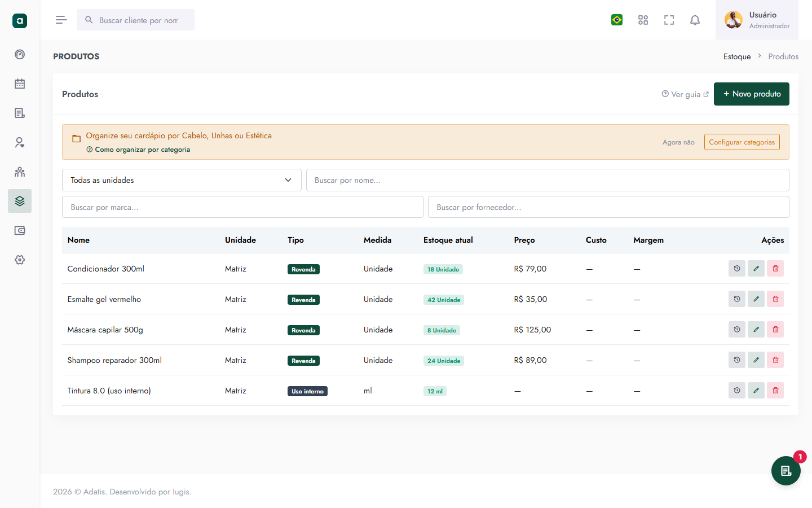View history for Condicionador 300ml
This screenshot has height=508, width=812.
737,269
